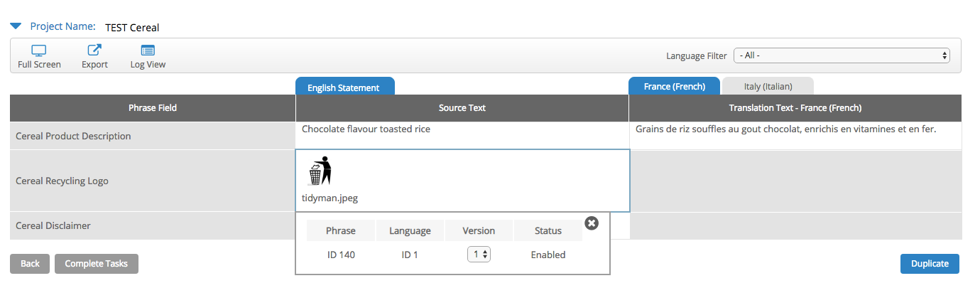Click the Enabled status value
The width and height of the screenshot is (980, 288).
coord(548,255)
